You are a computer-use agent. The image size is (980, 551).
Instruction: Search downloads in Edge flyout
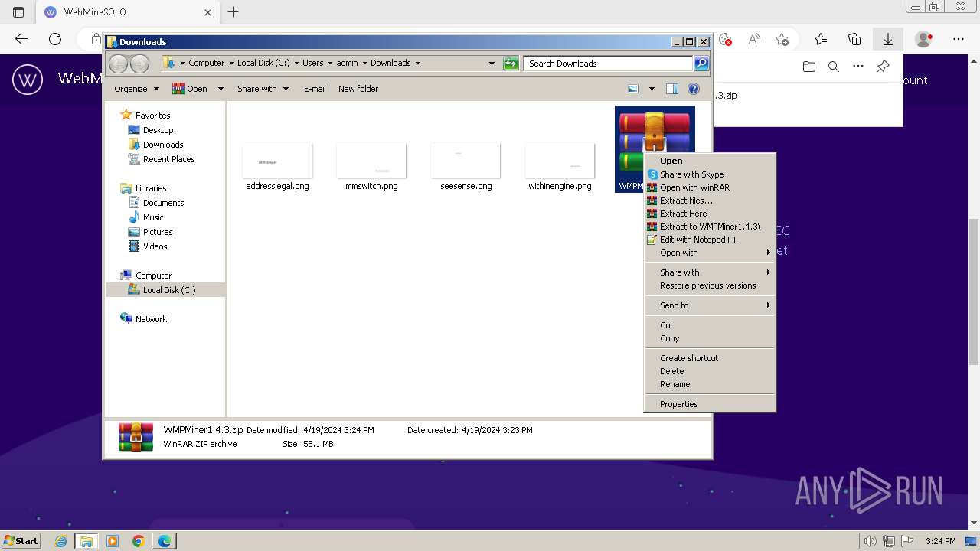coord(834,67)
